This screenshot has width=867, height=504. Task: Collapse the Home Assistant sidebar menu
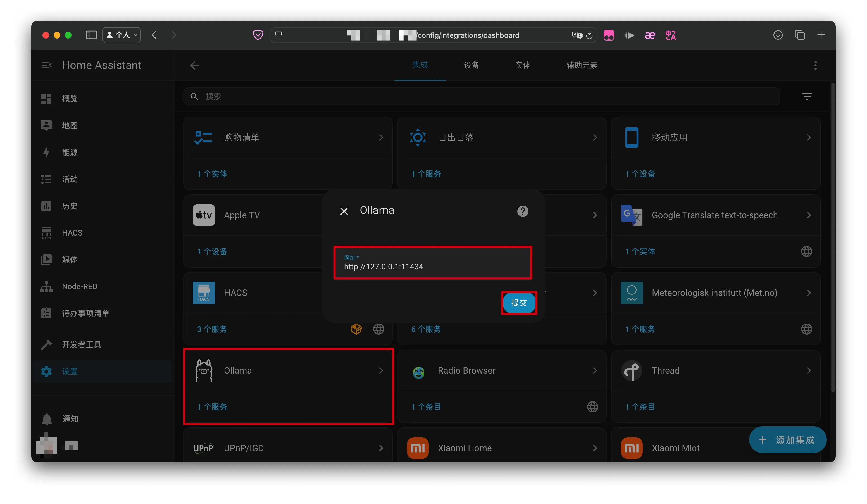[47, 65]
